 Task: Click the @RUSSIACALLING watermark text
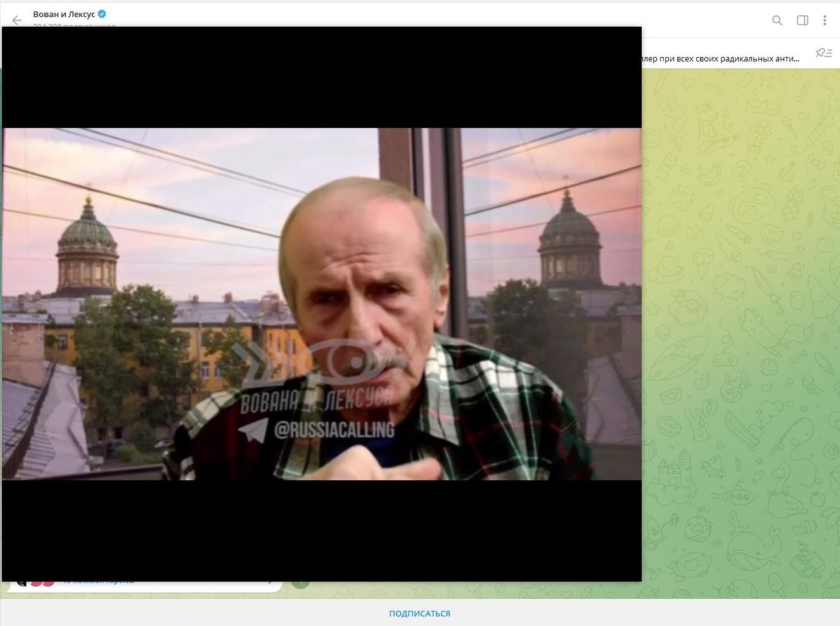334,430
